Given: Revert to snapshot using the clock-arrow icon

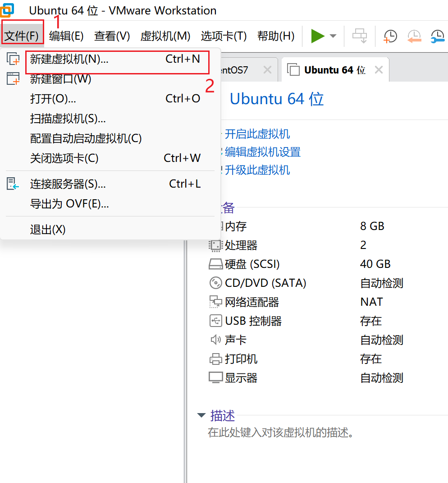Looking at the screenshot, I should (414, 36).
